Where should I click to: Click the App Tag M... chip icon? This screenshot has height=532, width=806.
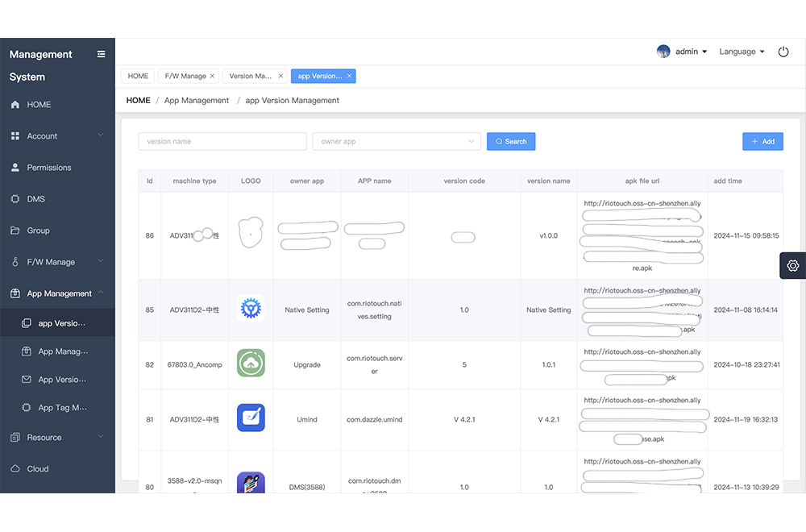pos(27,407)
